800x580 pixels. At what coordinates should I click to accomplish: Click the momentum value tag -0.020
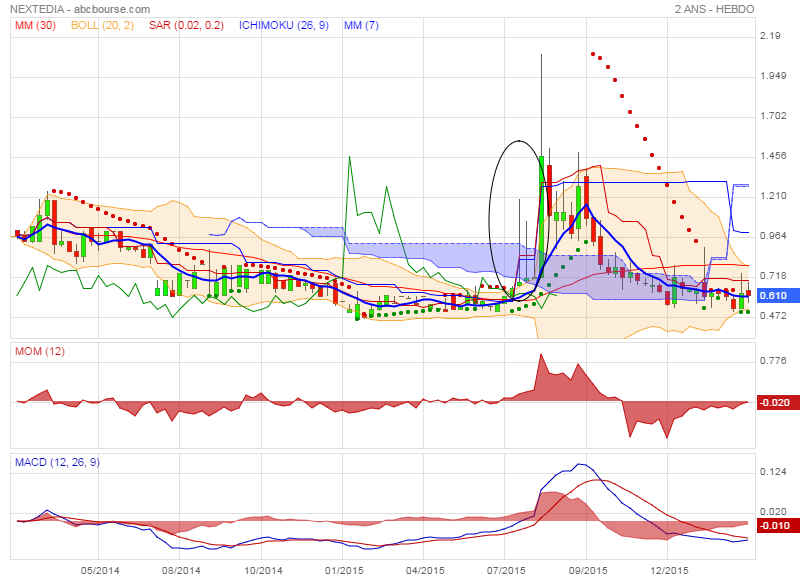[778, 402]
